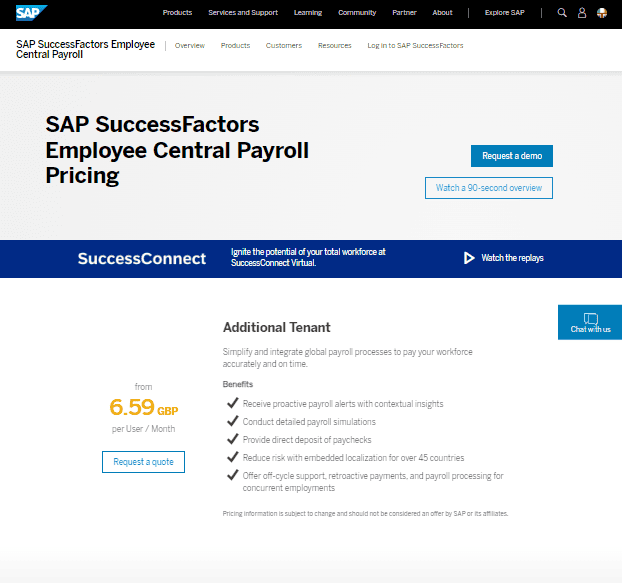Image resolution: width=622 pixels, height=583 pixels.
Task: Open the search magnifier icon
Action: [562, 13]
